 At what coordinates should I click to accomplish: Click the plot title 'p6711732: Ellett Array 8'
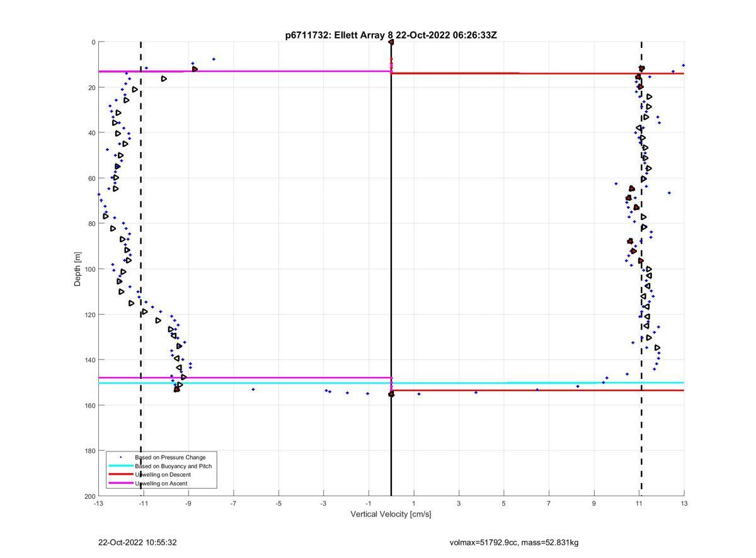click(339, 35)
